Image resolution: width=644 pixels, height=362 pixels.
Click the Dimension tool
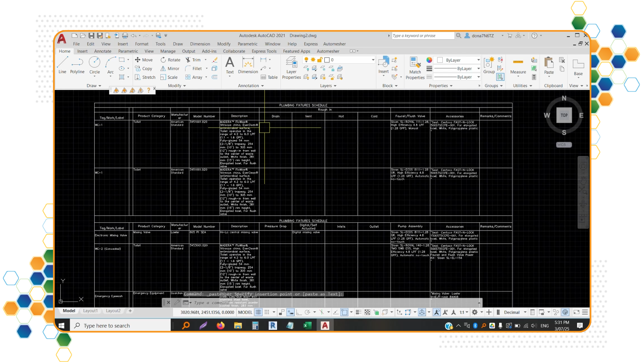click(248, 65)
